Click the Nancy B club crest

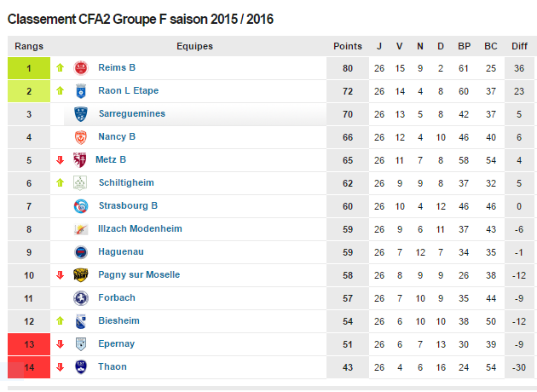(x=81, y=137)
